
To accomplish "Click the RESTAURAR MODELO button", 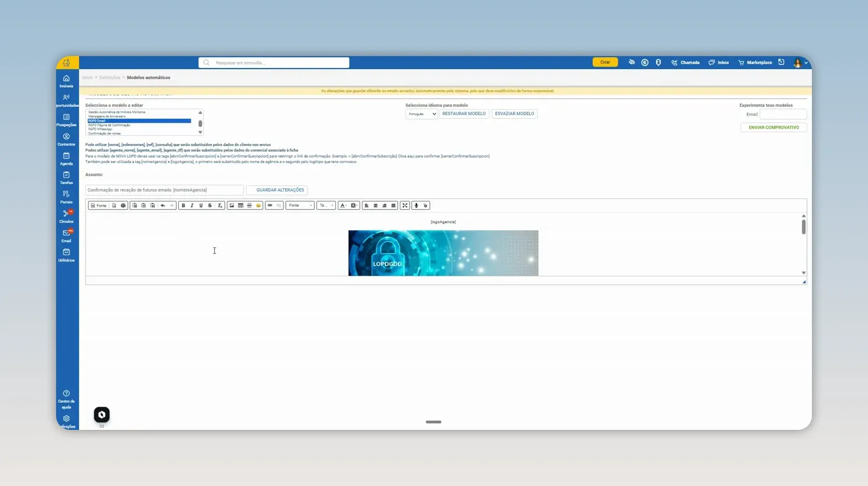I will (x=464, y=114).
